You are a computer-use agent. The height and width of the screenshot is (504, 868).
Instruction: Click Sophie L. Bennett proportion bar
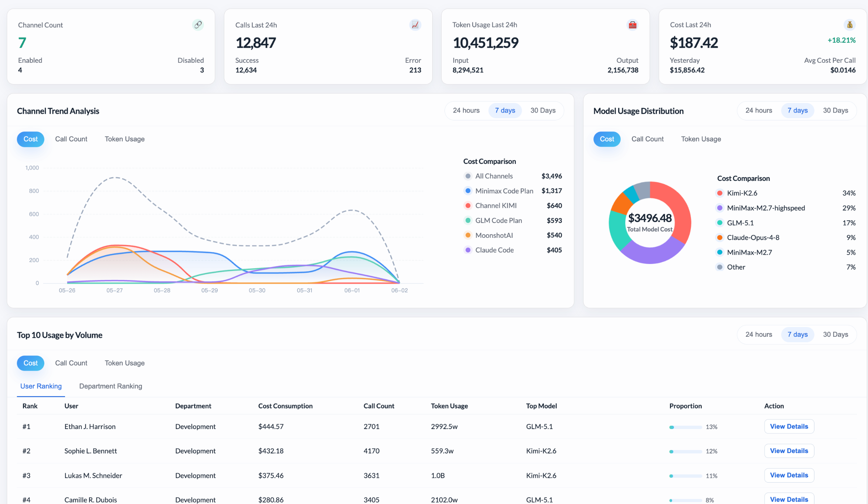(x=685, y=452)
